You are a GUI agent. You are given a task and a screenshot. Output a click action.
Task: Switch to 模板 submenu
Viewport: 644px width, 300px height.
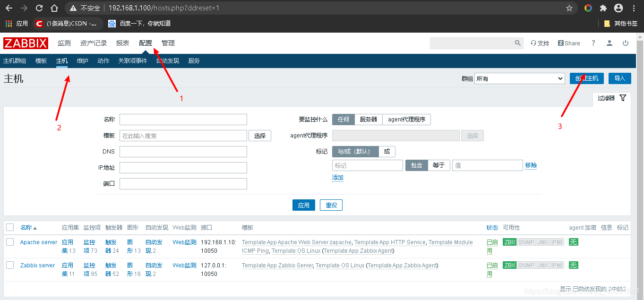click(x=41, y=61)
